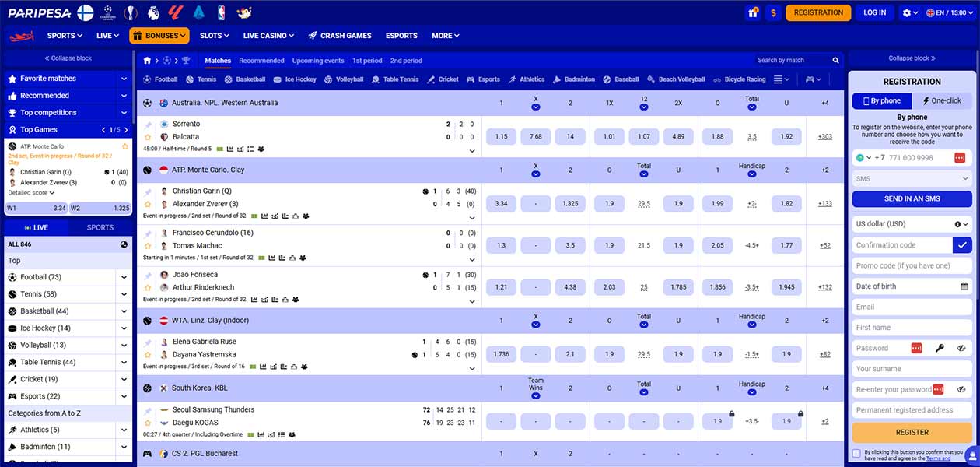This screenshot has width=980, height=467.
Task: Open the Serie A shortcut icon
Action: point(199,12)
